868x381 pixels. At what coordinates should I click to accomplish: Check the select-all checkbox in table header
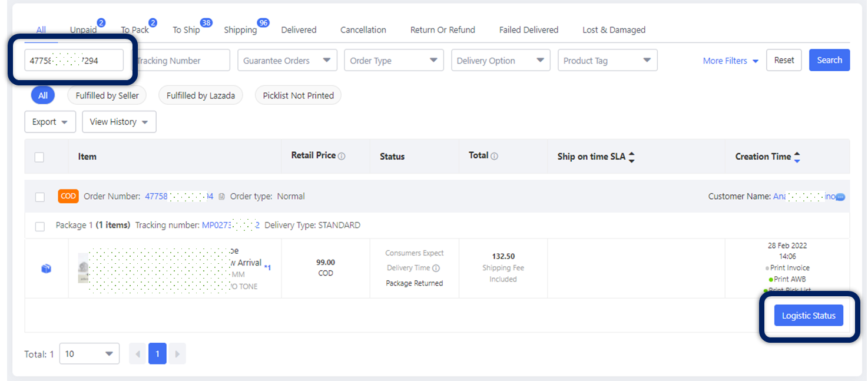click(x=40, y=157)
